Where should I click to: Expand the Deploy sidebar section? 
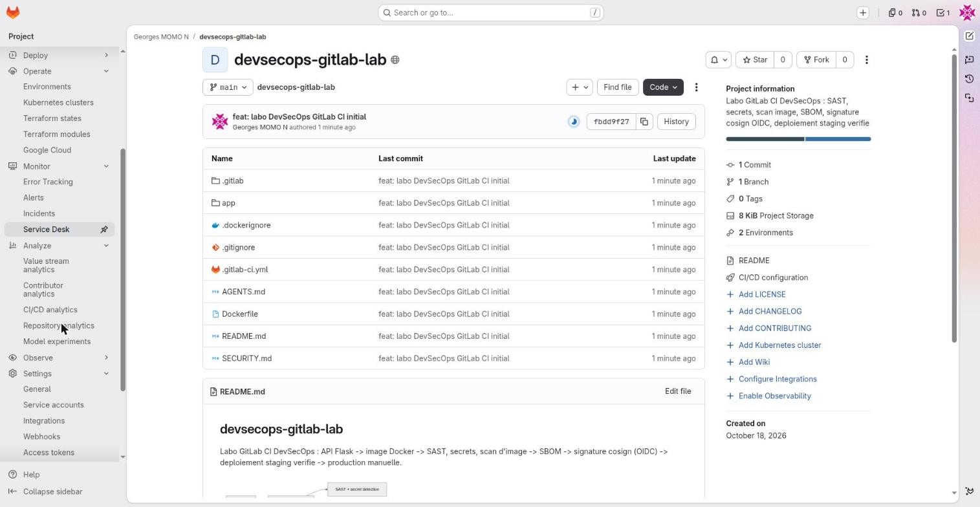pos(60,56)
